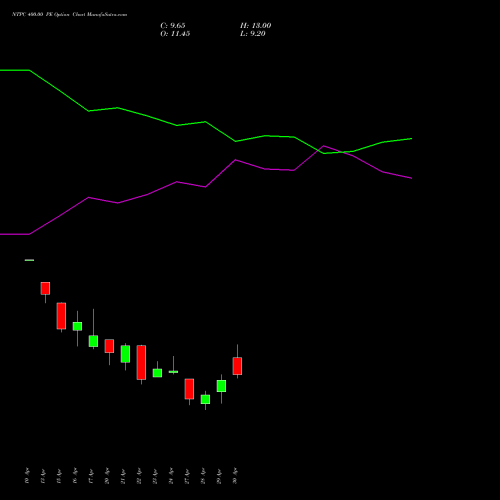Click the open price value O: 11.45
The width and height of the screenshot is (500, 500).
[175, 34]
